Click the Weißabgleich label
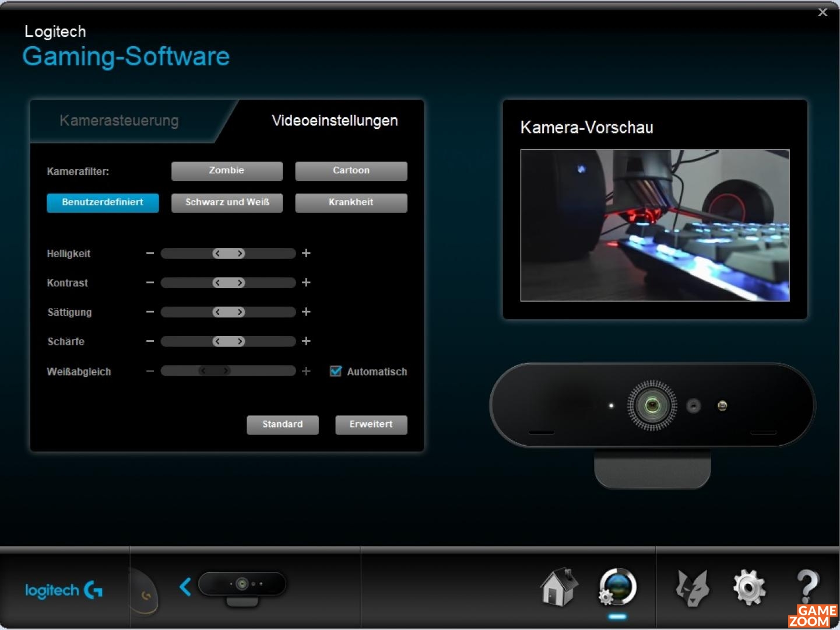 point(79,372)
